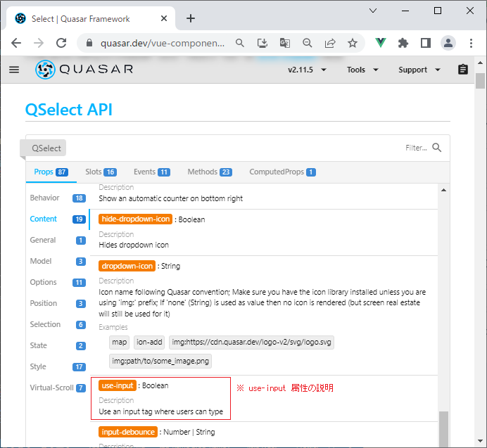Expand the Tools dropdown menu
Viewport: 487px width, 448px height.
[x=362, y=70]
